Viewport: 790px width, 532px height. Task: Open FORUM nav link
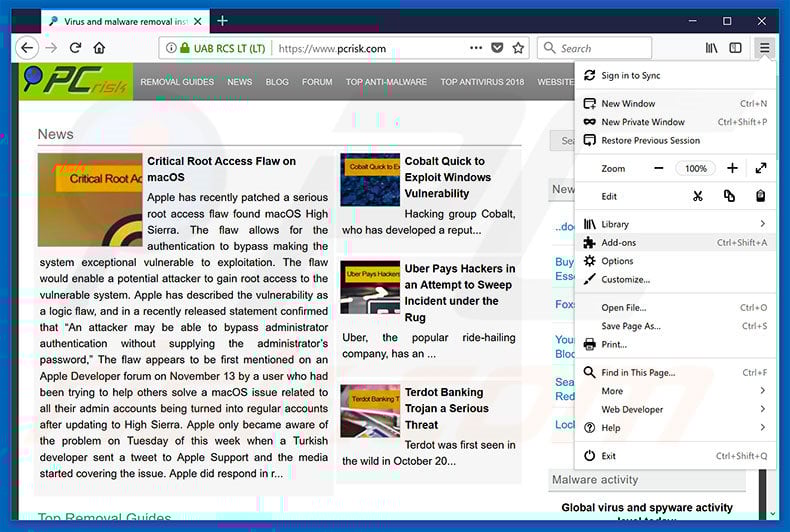[x=317, y=82]
